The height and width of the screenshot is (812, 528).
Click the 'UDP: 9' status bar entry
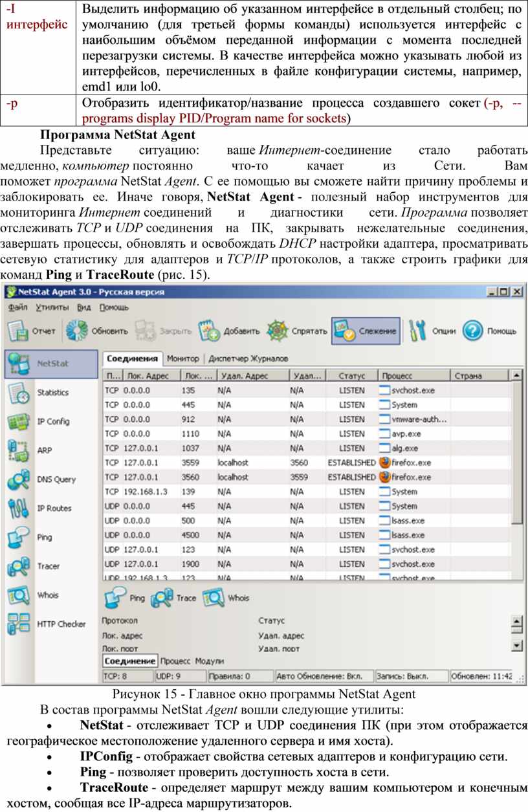click(181, 676)
